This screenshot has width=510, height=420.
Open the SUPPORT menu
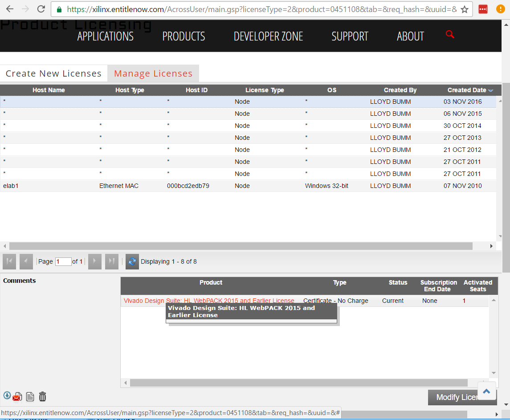[350, 36]
